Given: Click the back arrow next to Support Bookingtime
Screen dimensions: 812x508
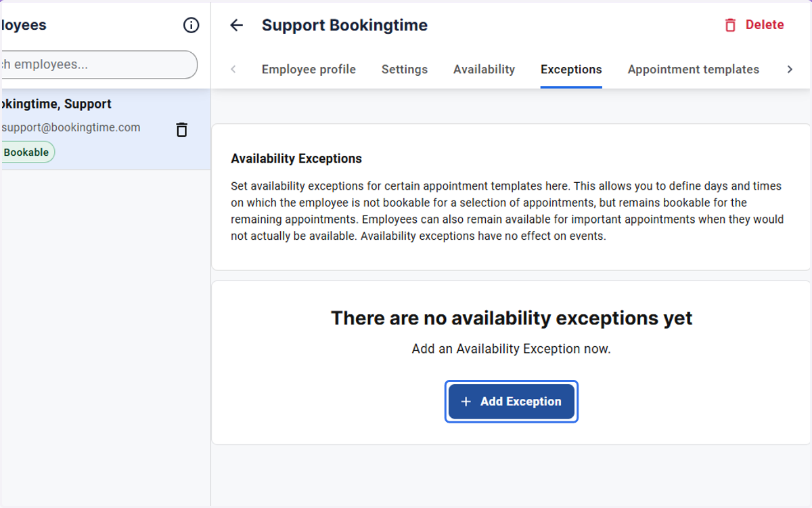Looking at the screenshot, I should click(x=236, y=25).
